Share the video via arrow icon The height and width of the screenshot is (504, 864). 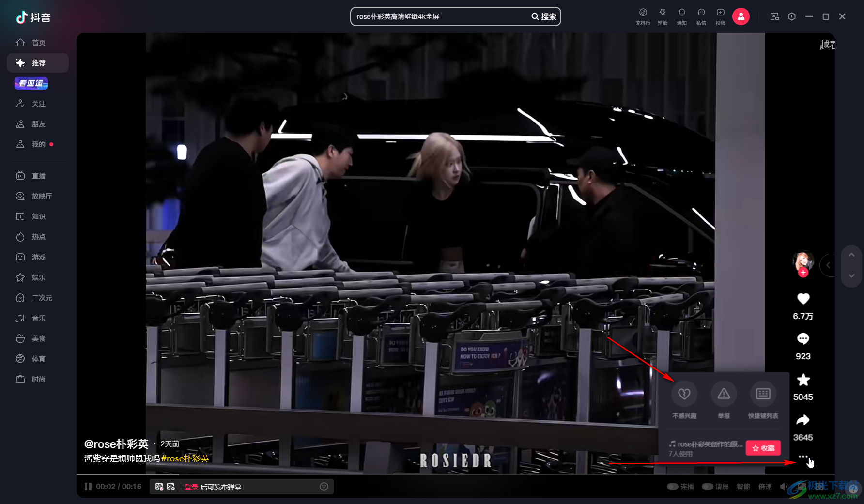click(x=803, y=420)
